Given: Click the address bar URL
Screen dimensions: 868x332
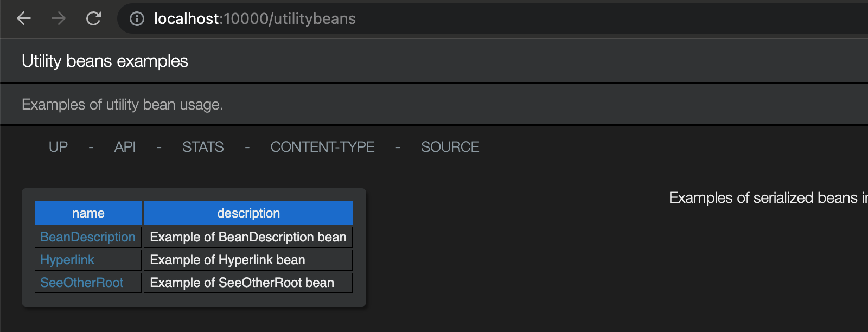Looking at the screenshot, I should (x=255, y=18).
